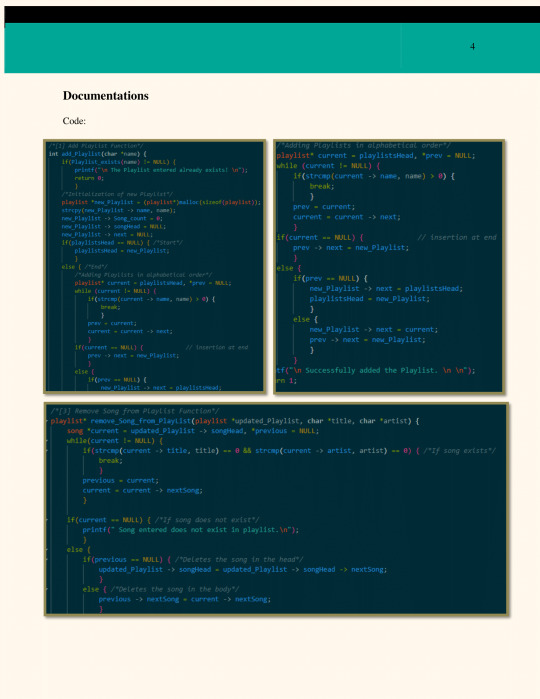Click the "/*Deletes the song in the head*/" comment
Viewport: 540px width, 699px height.
(239, 559)
